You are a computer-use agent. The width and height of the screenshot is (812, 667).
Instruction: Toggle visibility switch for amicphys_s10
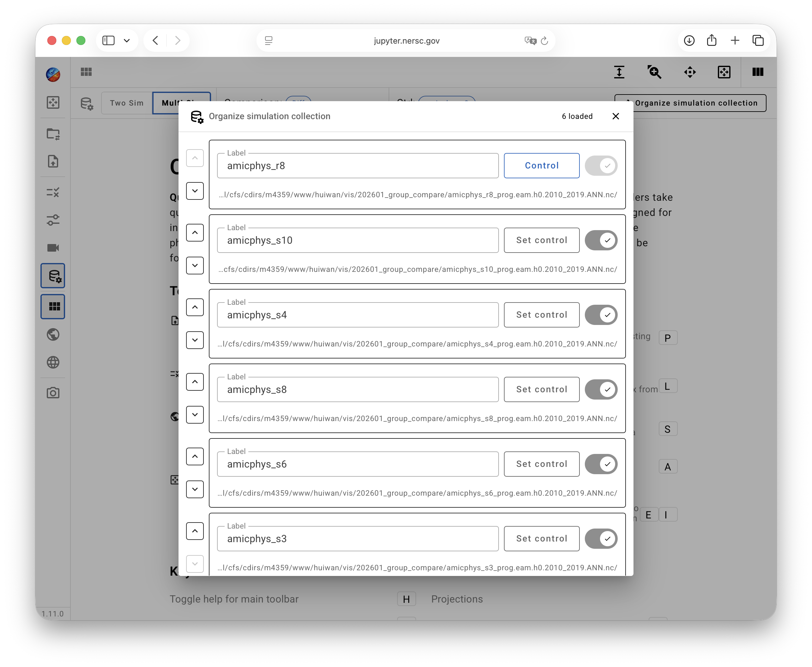click(x=601, y=240)
